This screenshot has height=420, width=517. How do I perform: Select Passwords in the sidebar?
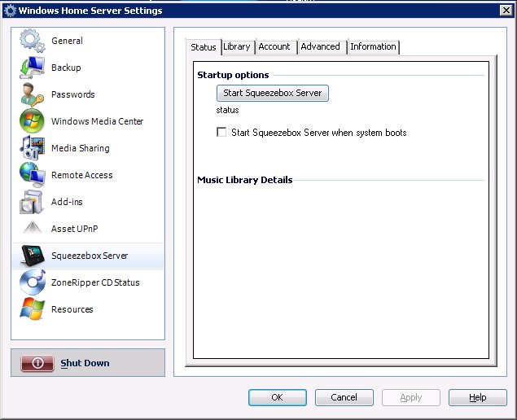tap(88, 94)
